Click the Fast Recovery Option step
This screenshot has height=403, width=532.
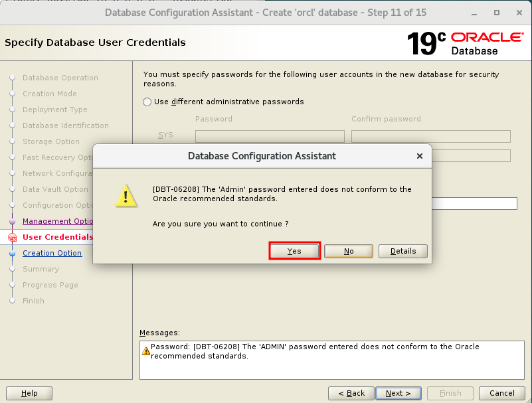(x=58, y=157)
